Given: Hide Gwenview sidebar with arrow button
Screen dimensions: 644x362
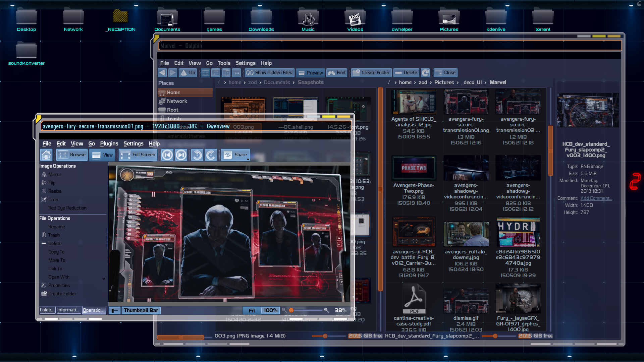Looking at the screenshot, I should point(115,310).
